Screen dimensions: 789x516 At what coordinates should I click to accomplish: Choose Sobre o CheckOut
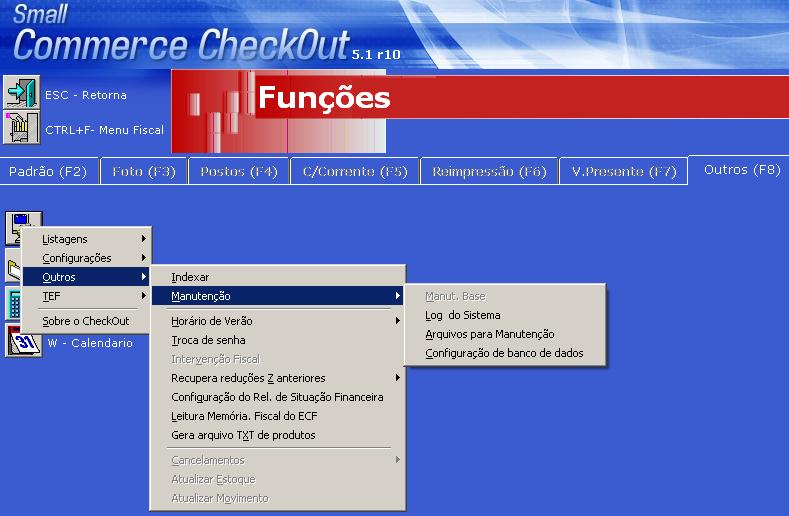[86, 321]
